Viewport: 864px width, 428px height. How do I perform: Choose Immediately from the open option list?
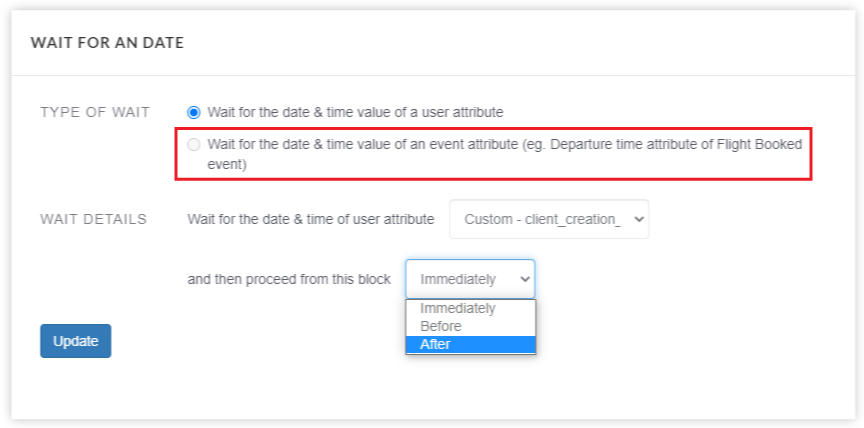[471, 308]
